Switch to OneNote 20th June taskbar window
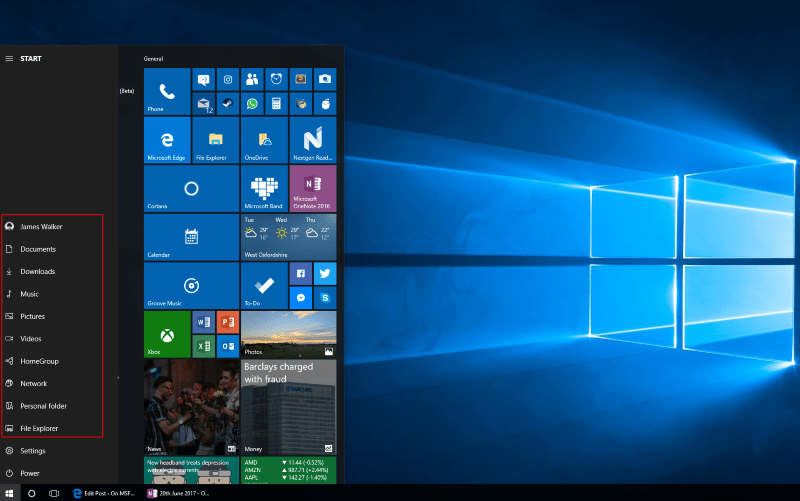800x501 pixels. click(178, 493)
